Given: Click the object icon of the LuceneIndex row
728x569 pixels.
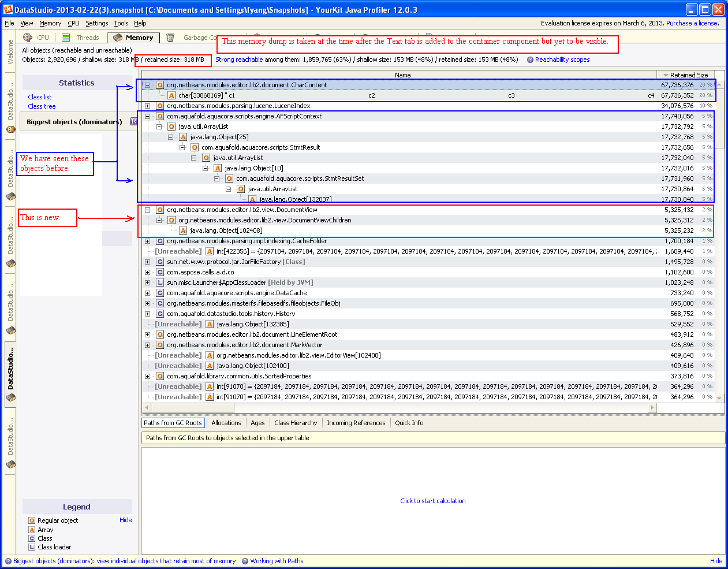Looking at the screenshot, I should pos(160,106).
